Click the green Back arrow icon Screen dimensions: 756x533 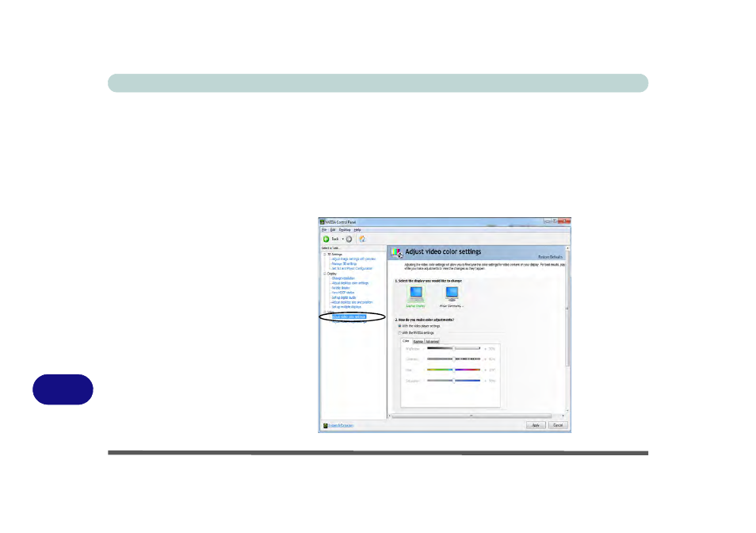point(326,240)
